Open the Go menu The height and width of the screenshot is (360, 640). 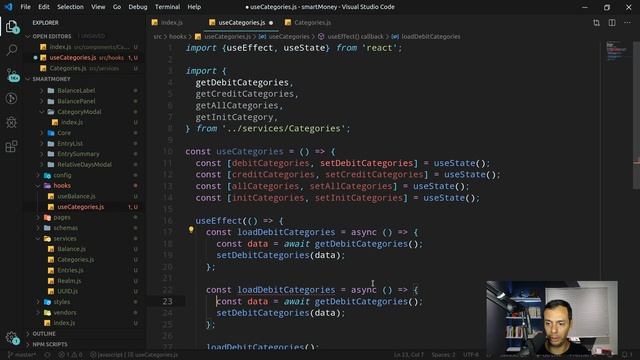[x=117, y=7]
